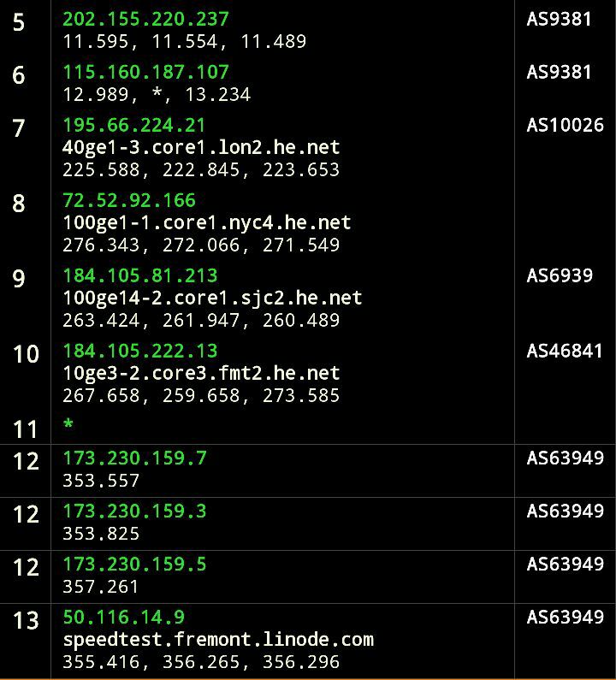616x680 pixels.
Task: Select IP address 115.160.187.107
Action: coord(145,72)
